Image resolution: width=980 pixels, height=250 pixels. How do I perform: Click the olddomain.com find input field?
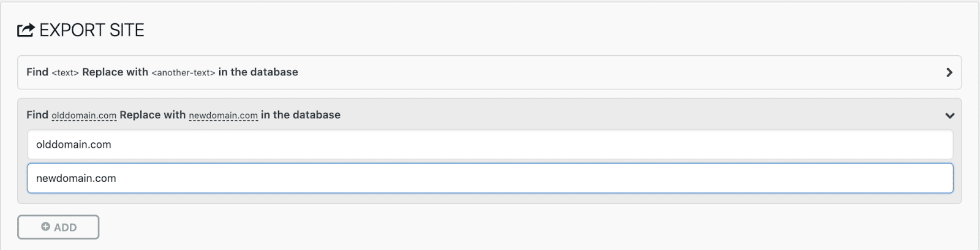(490, 145)
